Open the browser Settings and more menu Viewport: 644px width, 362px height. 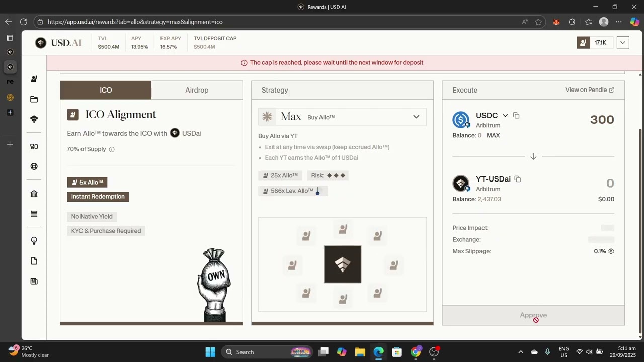point(619,22)
